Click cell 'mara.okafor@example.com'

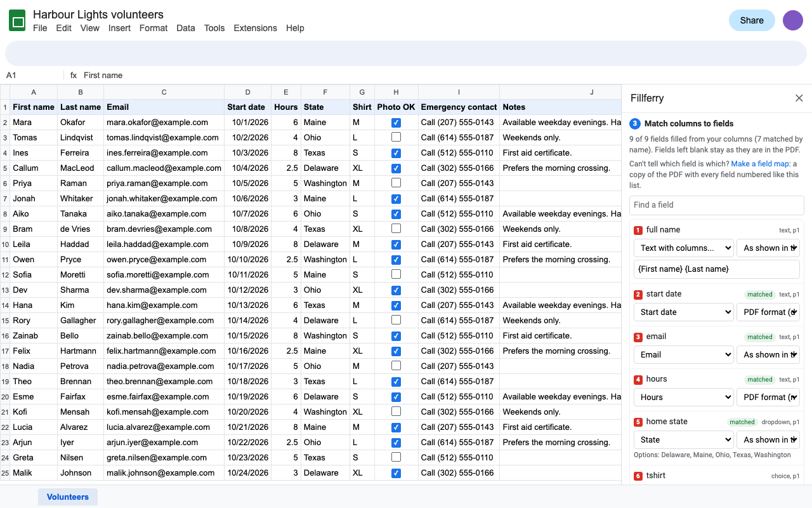(164, 123)
